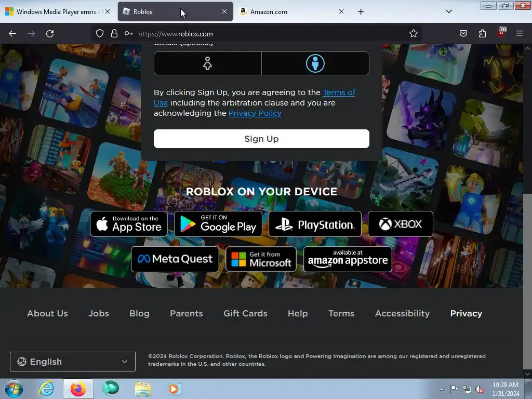The height and width of the screenshot is (399, 532).
Task: Open Gift Cards footer link
Action: (x=245, y=313)
